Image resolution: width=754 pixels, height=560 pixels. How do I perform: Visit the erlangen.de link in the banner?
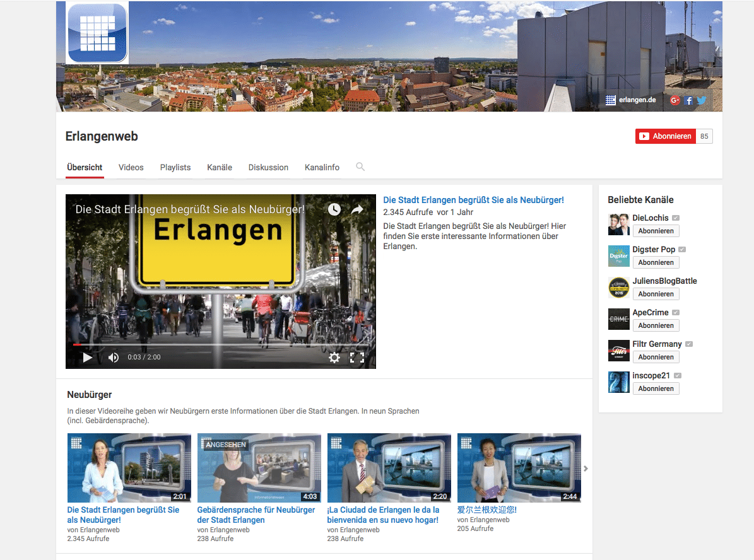pos(630,100)
